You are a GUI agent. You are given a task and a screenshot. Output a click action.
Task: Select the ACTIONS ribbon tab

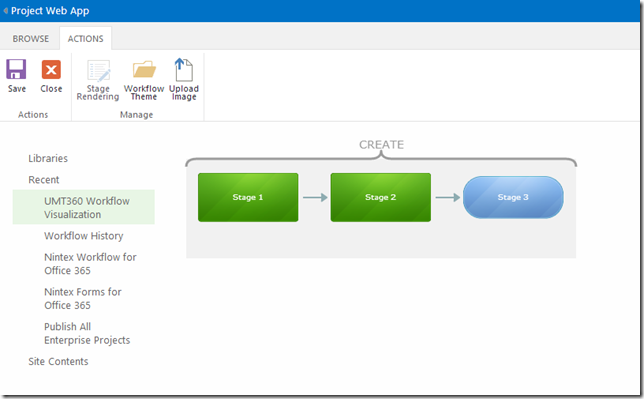(x=85, y=39)
